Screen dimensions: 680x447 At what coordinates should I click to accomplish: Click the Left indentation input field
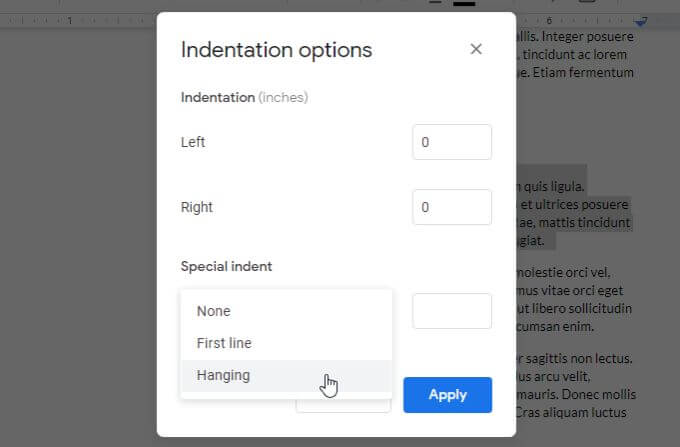click(x=451, y=142)
